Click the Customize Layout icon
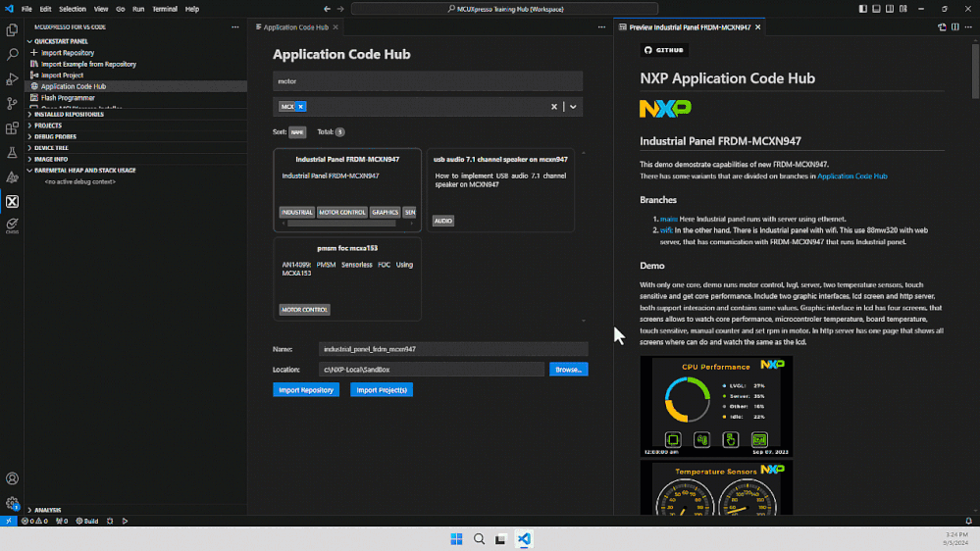 tap(903, 9)
